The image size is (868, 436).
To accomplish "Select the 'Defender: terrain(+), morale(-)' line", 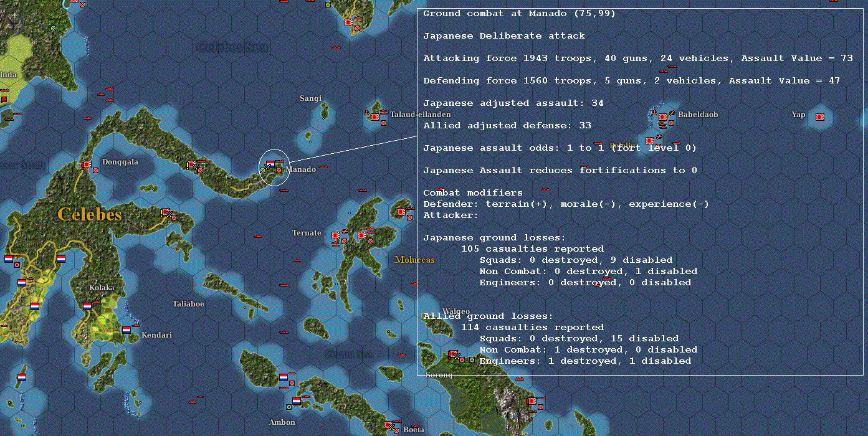I will (x=566, y=204).
